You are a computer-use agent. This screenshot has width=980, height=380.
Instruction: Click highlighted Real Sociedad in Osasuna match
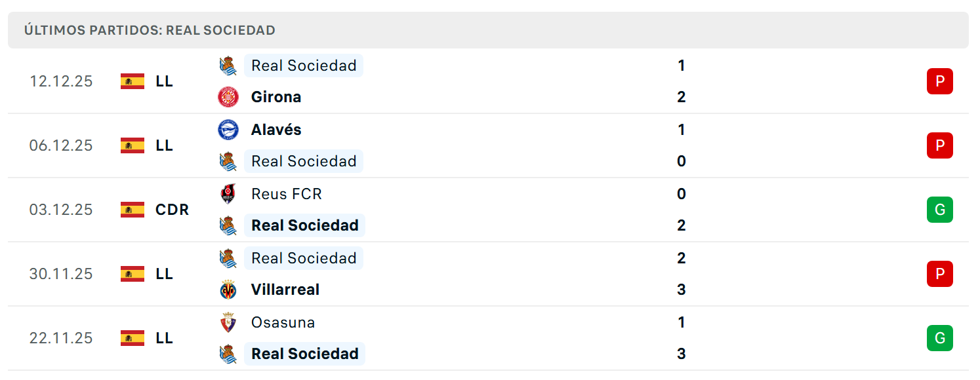[x=305, y=354]
